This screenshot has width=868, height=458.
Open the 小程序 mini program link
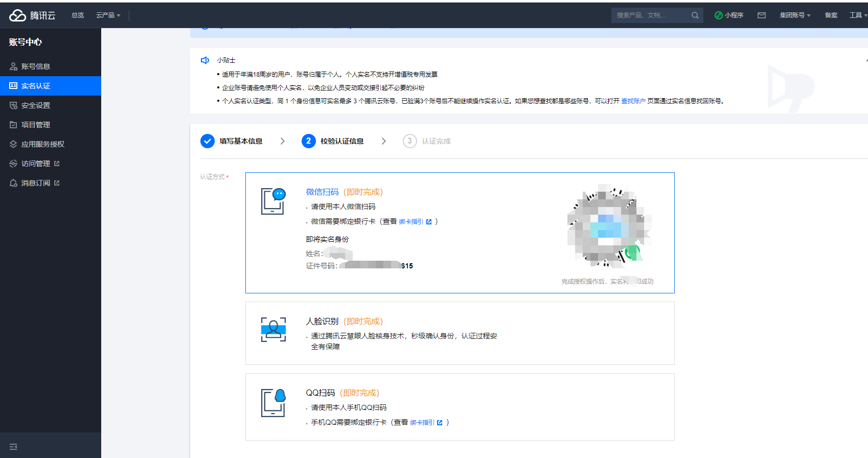729,15
